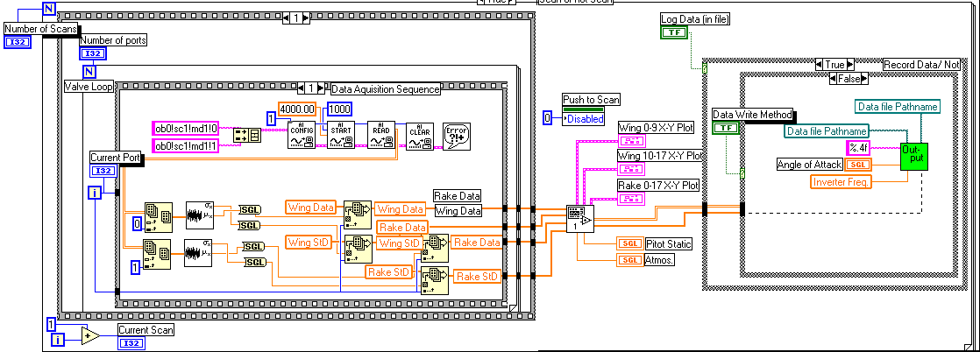Select the AI START subVI node
Image resolution: width=980 pixels, height=352 pixels.
click(x=341, y=136)
